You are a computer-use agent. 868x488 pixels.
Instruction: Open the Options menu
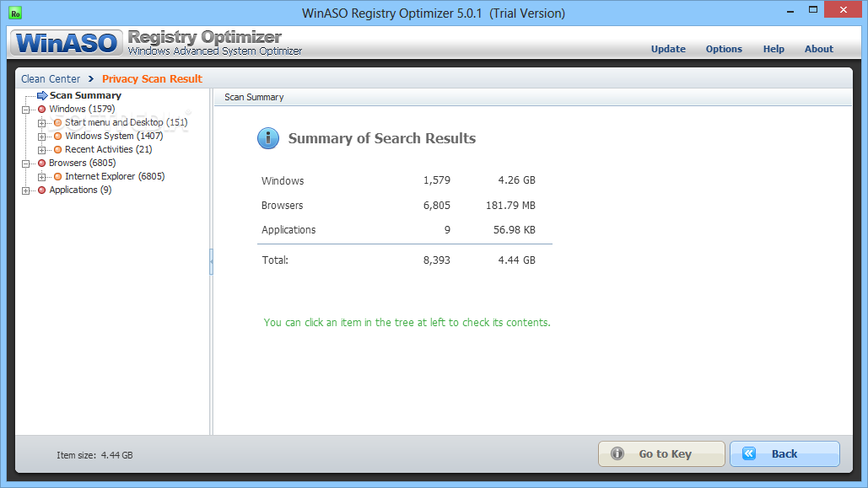click(724, 49)
